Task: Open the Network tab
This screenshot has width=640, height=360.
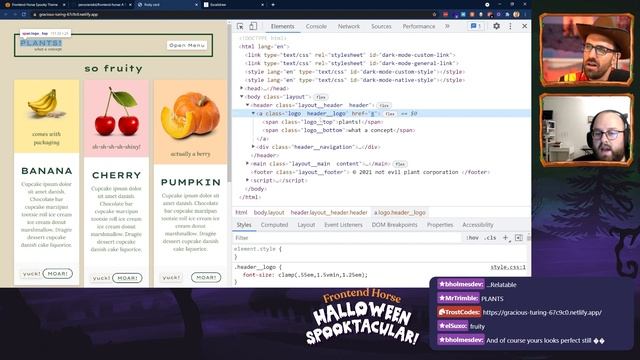Action: click(x=349, y=26)
